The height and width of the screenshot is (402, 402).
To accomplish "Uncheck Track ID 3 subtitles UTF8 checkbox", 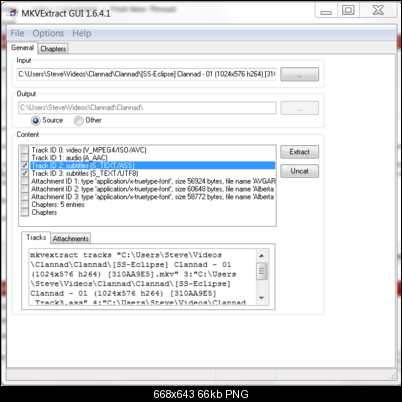I will [x=25, y=173].
